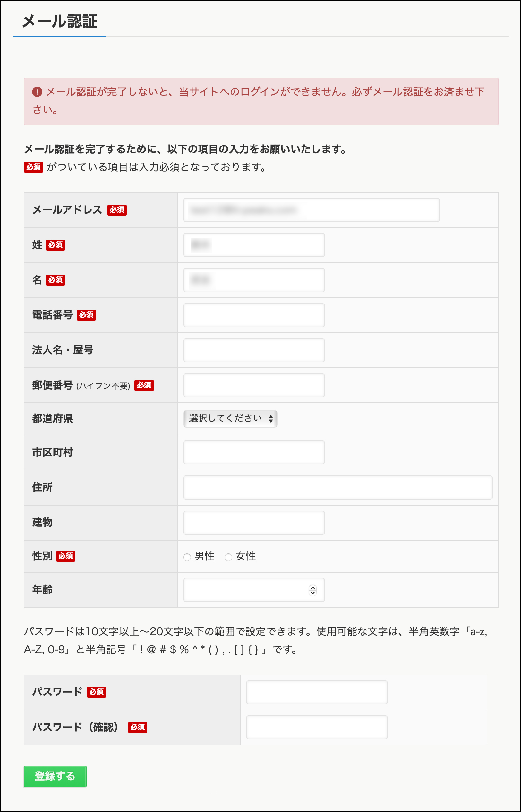The width and height of the screenshot is (521, 812).
Task: Click the 年齢 stepper arrows
Action: (312, 590)
